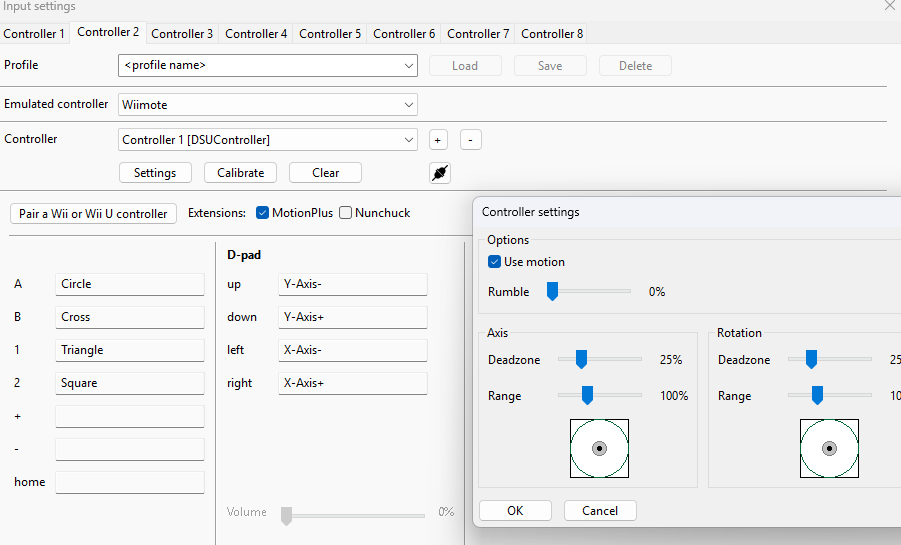Click the B button mapping field Cross
Viewport: 901px width, 545px height.
tap(130, 317)
